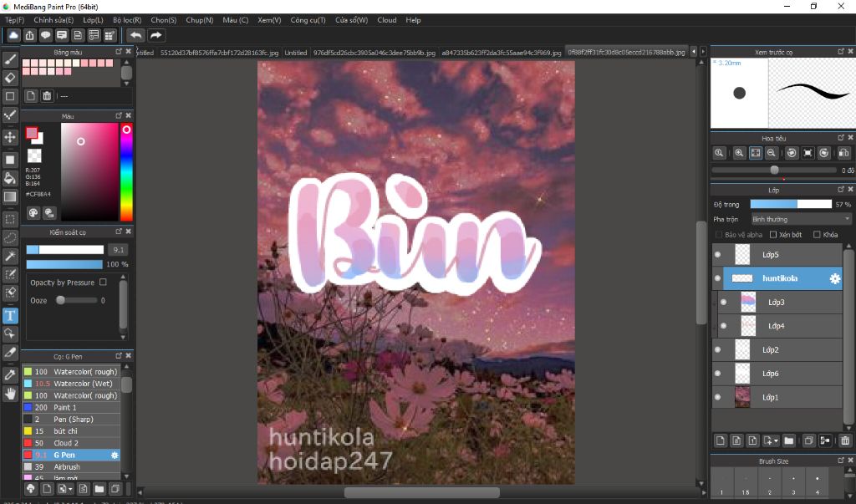This screenshot has width=856, height=504.
Task: Add new layer folder
Action: pyautogui.click(x=789, y=440)
